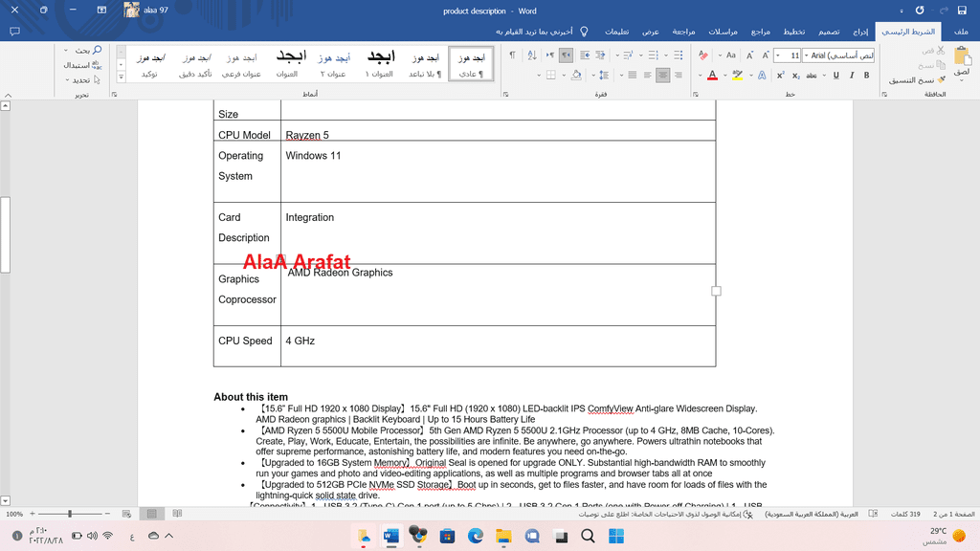Click the multilevel list icon
Viewport: 980px width, 551px height.
tap(628, 55)
